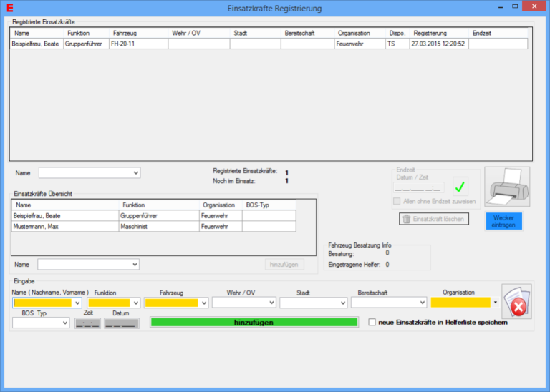
Task: Enable Allen ohne Endzeit zuweisen checkbox
Action: (x=397, y=201)
